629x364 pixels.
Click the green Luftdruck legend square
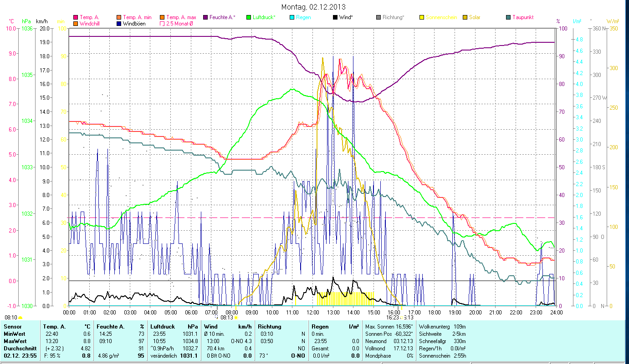point(248,17)
